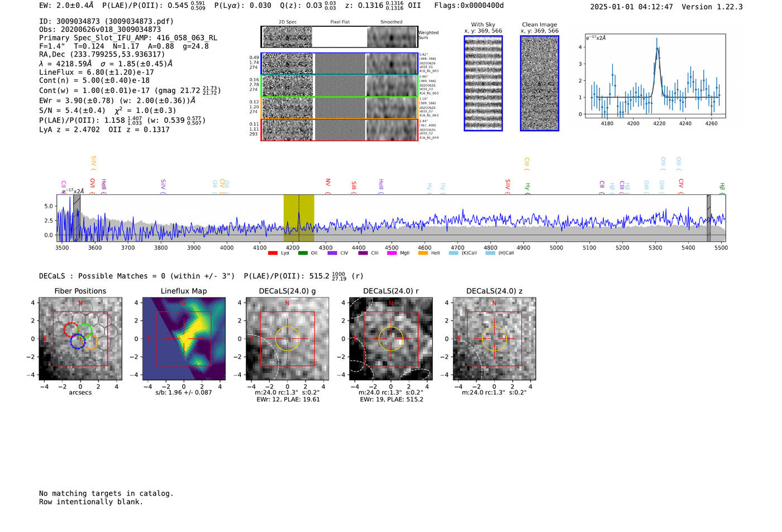Click the red NV line marker label
Image resolution: width=782 pixels, height=532 pixels.
tap(328, 183)
